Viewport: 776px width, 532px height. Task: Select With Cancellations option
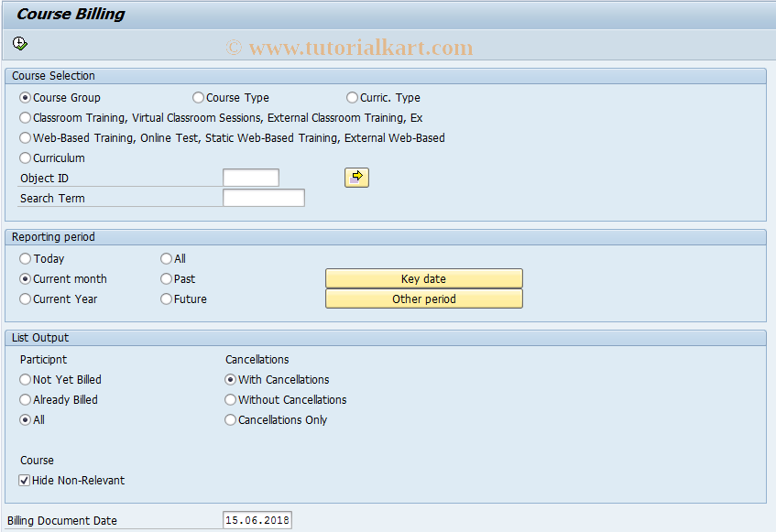pyautogui.click(x=230, y=380)
